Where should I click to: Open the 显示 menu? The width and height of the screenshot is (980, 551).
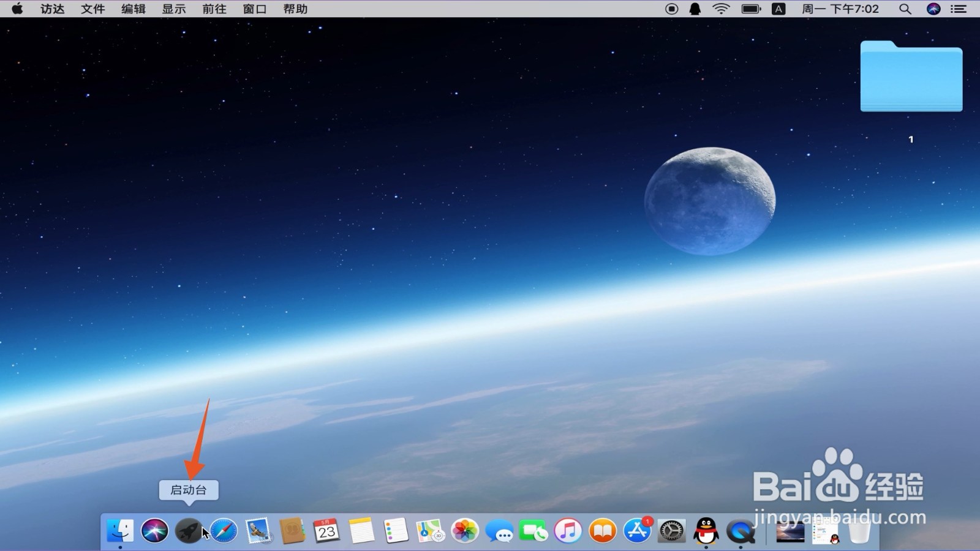[x=173, y=9]
